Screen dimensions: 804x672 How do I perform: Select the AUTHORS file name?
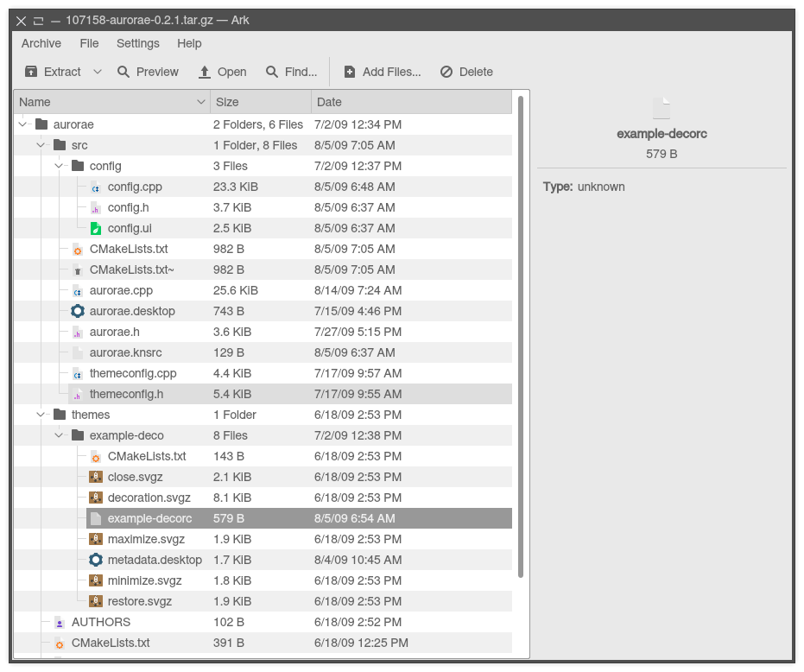click(x=101, y=622)
